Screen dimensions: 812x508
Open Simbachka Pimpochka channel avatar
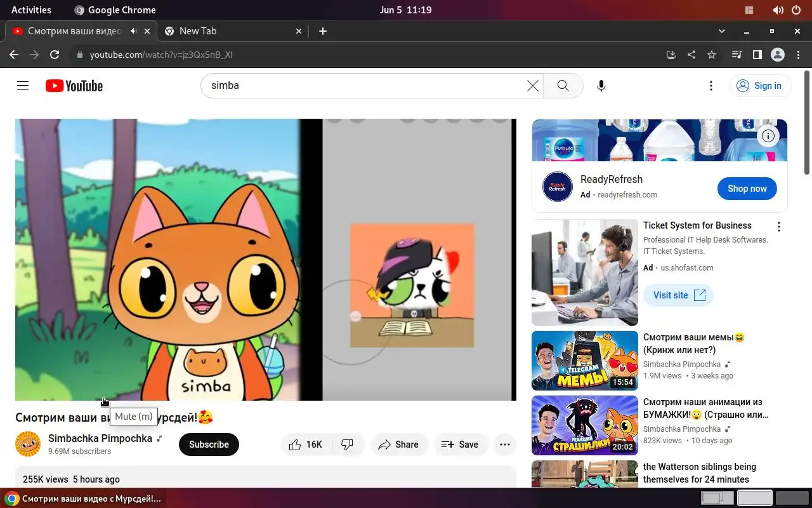tap(28, 444)
